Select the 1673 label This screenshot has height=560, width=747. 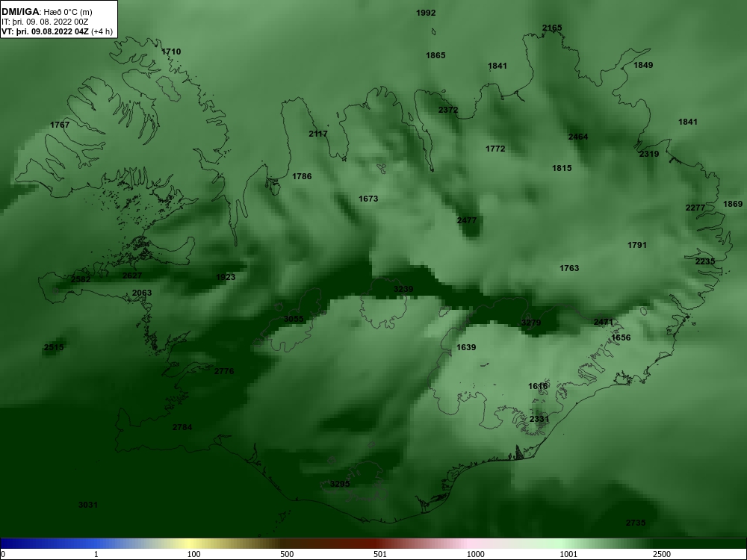click(368, 199)
